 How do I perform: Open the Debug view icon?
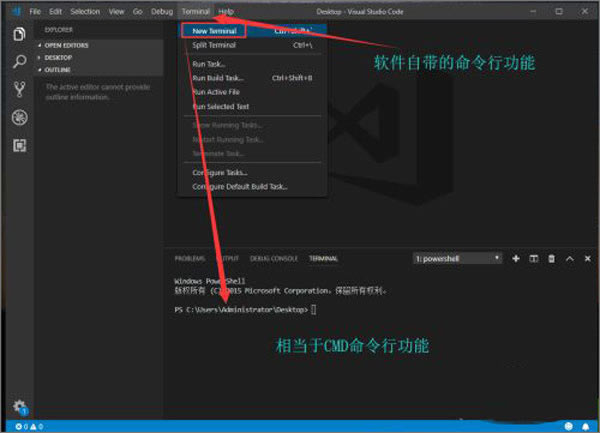(20, 117)
